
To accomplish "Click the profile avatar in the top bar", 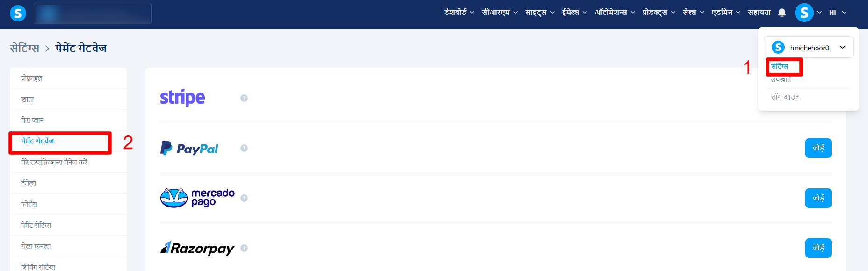I will pos(804,13).
